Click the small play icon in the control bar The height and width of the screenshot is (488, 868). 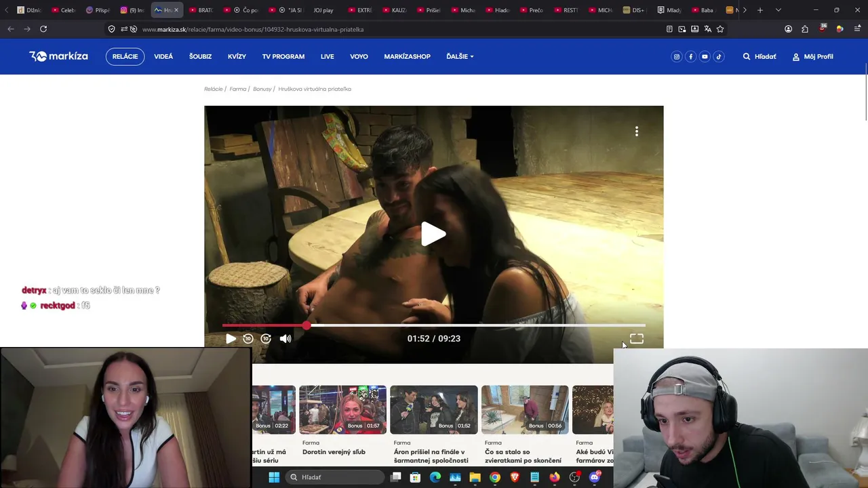click(231, 338)
